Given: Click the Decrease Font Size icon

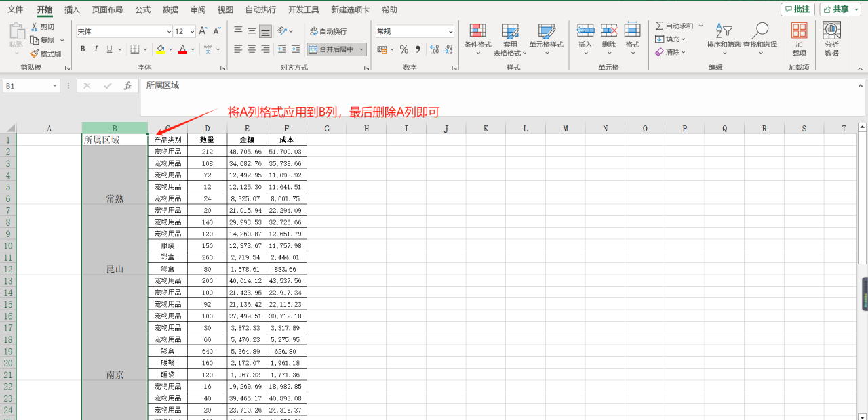Looking at the screenshot, I should tap(217, 31).
